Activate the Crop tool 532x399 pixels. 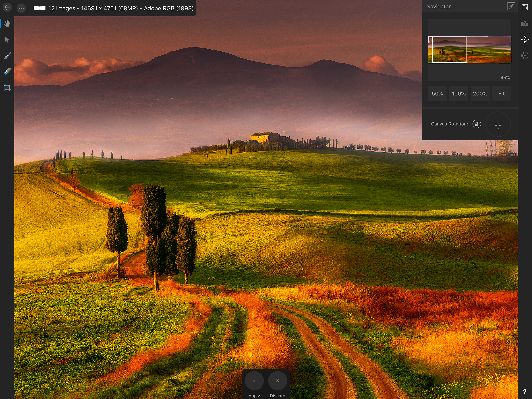click(7, 87)
